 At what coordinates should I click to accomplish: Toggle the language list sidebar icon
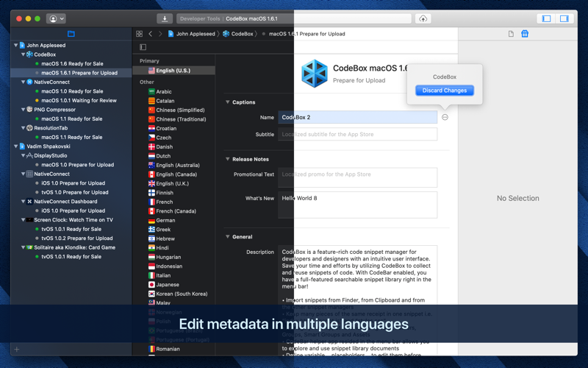143,47
